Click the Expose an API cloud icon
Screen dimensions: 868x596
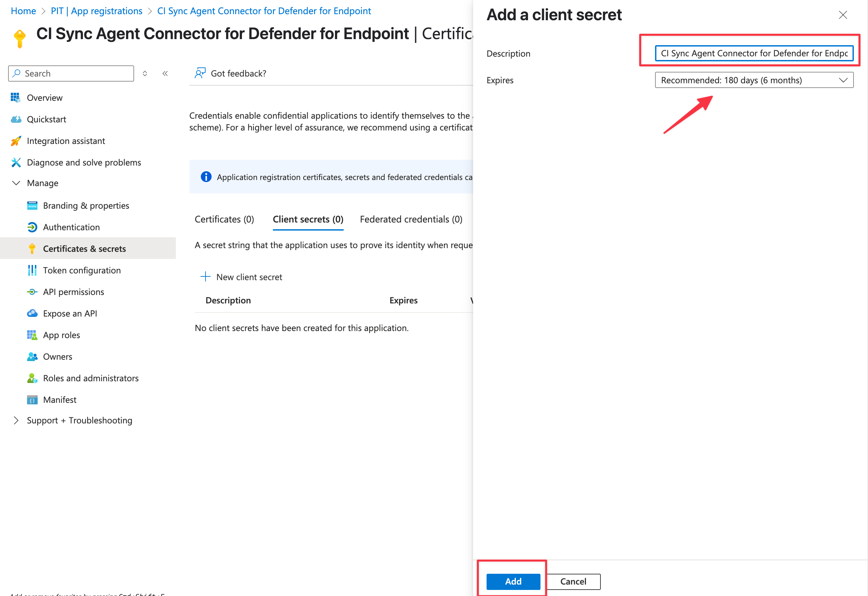tap(32, 314)
